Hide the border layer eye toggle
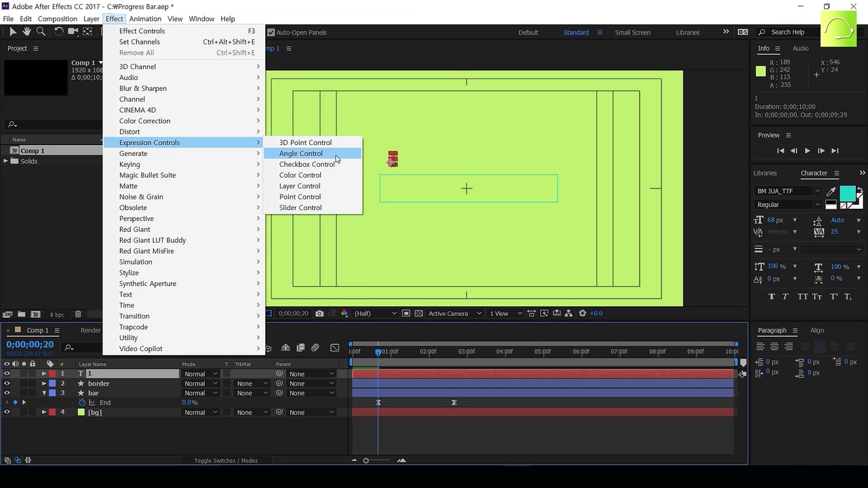868x488 pixels. (7, 384)
